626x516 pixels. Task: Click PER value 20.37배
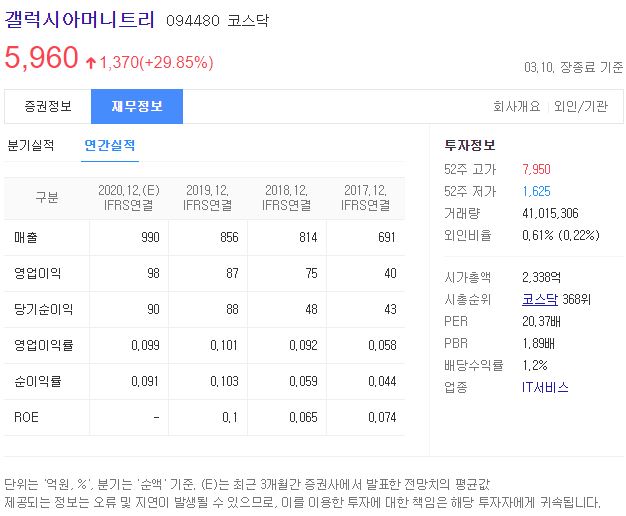[542, 321]
